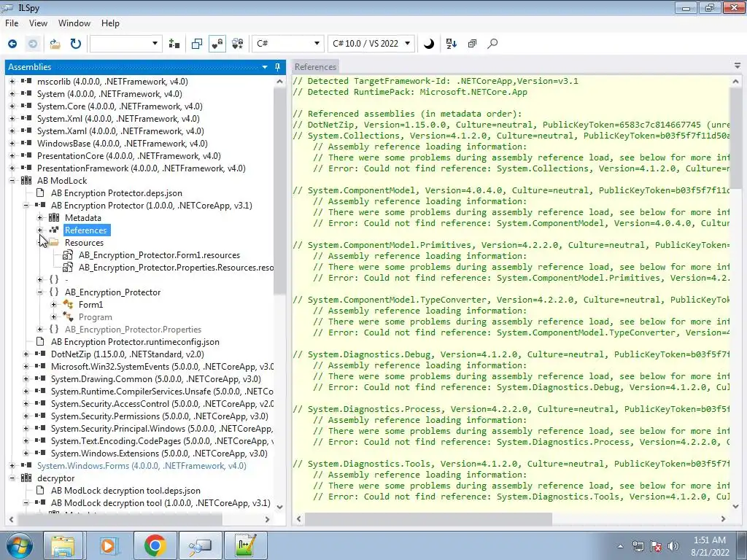Open the View menu

[38, 23]
